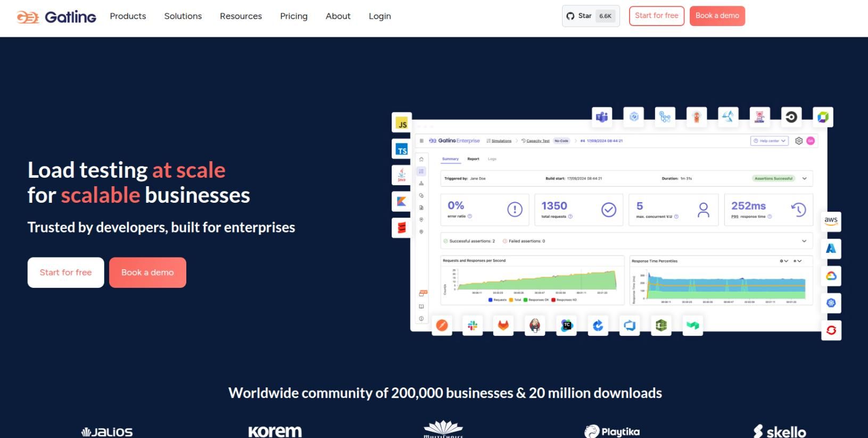Switch to the Report tab
The height and width of the screenshot is (438, 868).
tap(473, 159)
